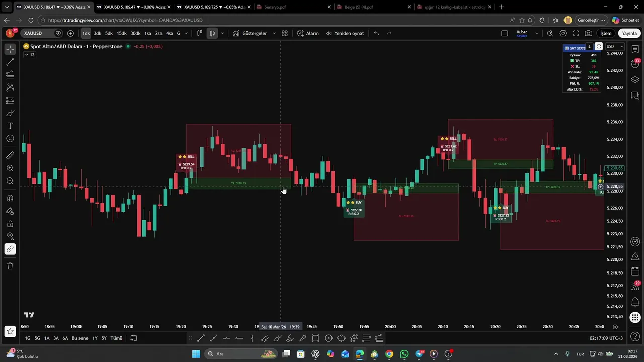Open object tree layers icon

click(635, 79)
